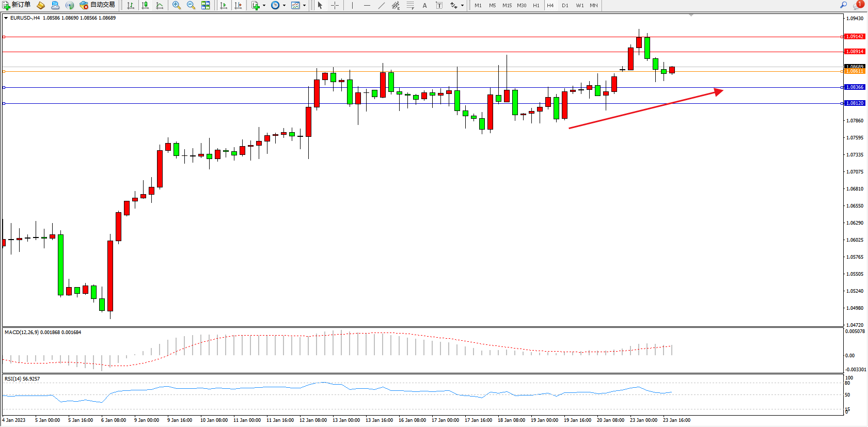Toggle AutoTrading (自动交易) button
Screen dimensions: 868x427
tap(97, 5)
